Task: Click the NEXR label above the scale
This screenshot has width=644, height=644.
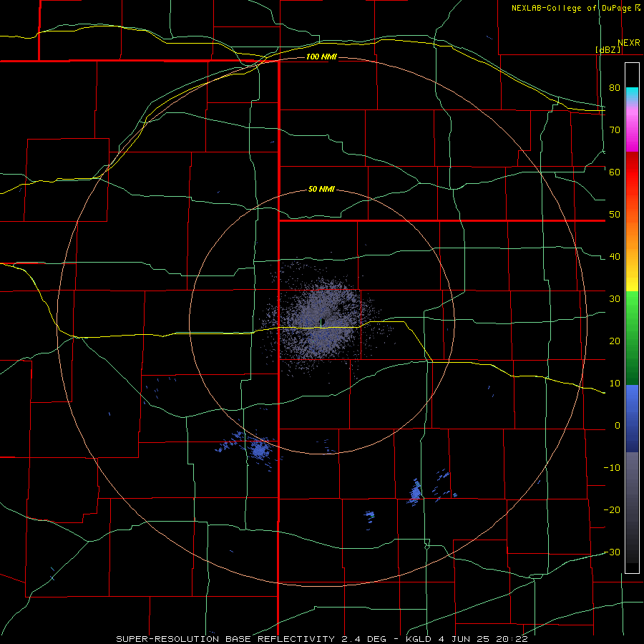Action: [x=629, y=43]
